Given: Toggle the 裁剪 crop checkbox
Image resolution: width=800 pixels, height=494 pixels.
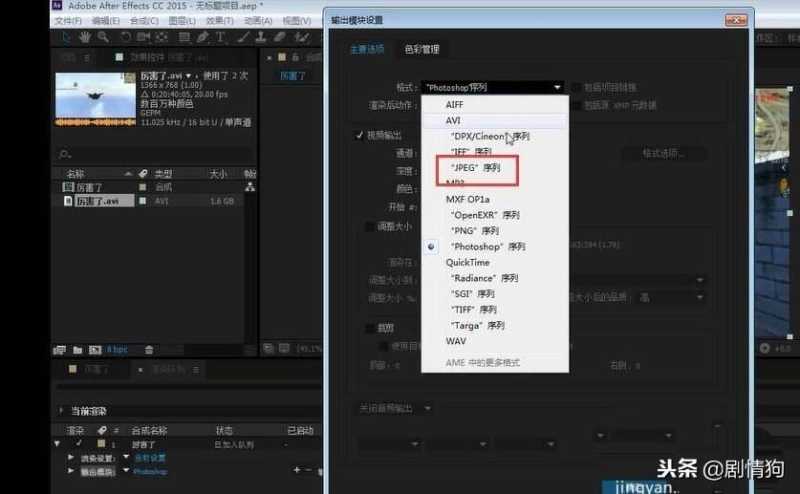Looking at the screenshot, I should pos(370,328).
